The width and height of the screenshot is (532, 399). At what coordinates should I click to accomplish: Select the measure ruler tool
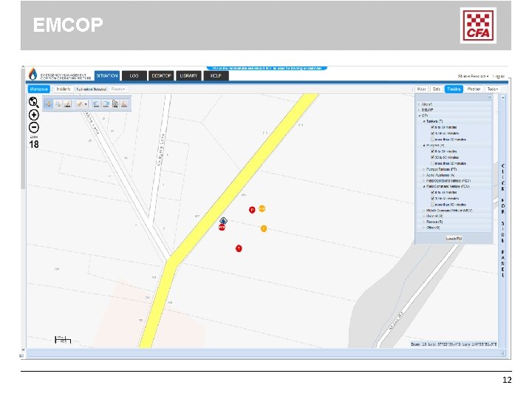[67, 104]
